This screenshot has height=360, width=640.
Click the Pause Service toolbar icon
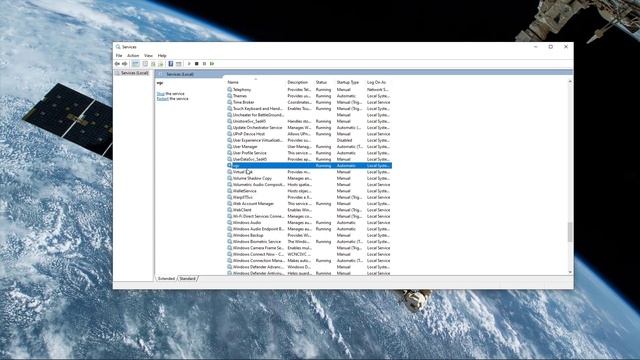tap(204, 64)
